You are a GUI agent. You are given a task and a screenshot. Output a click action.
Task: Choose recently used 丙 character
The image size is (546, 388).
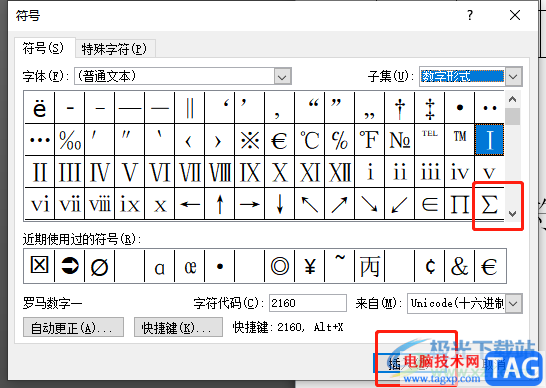coord(369,266)
